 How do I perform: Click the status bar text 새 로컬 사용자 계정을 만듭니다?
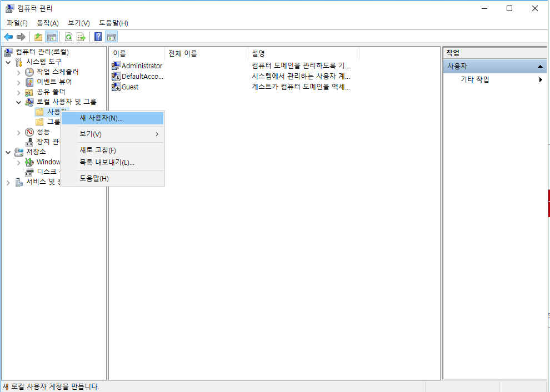[x=51, y=387]
